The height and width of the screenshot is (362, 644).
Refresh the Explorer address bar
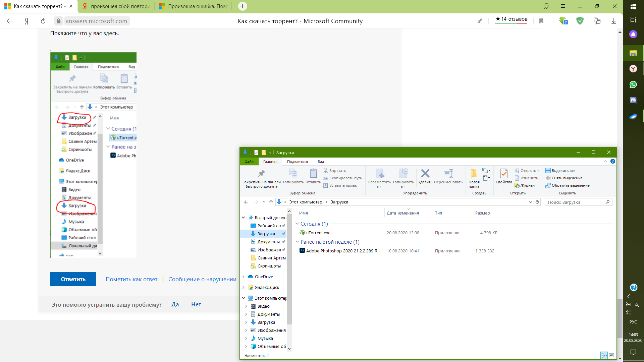[537, 202]
